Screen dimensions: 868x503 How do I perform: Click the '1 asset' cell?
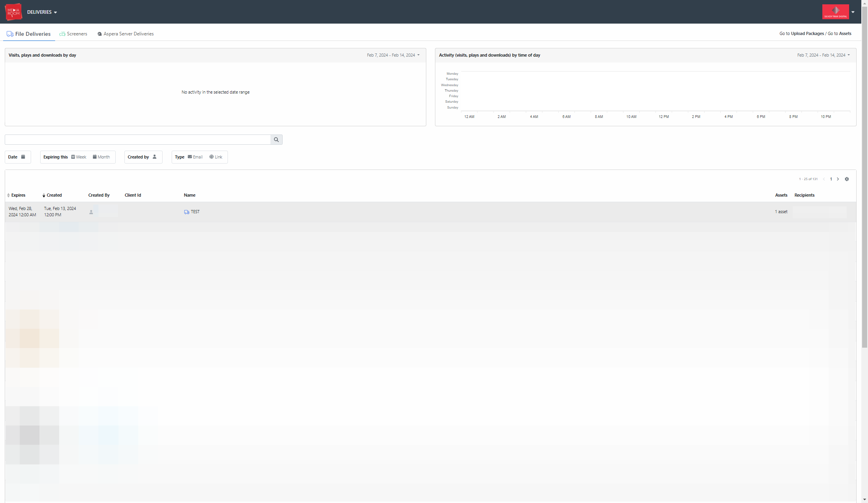coord(781,212)
